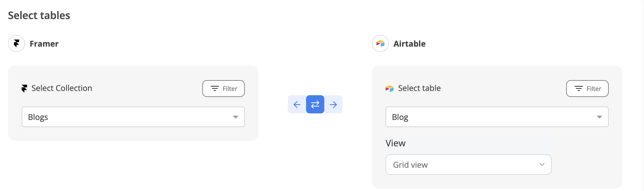Click small Airtable icon beside Select table

(x=389, y=88)
